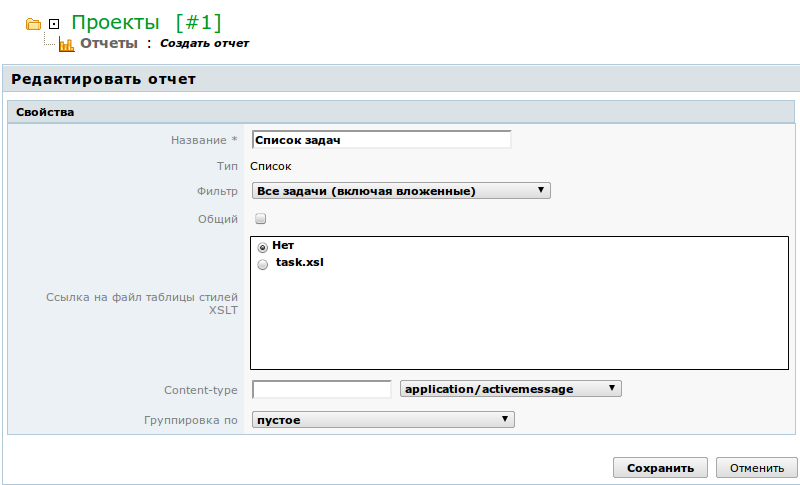The width and height of the screenshot is (800, 485).
Task: Click the empty area of the XSLT list box
Action: 520,320
